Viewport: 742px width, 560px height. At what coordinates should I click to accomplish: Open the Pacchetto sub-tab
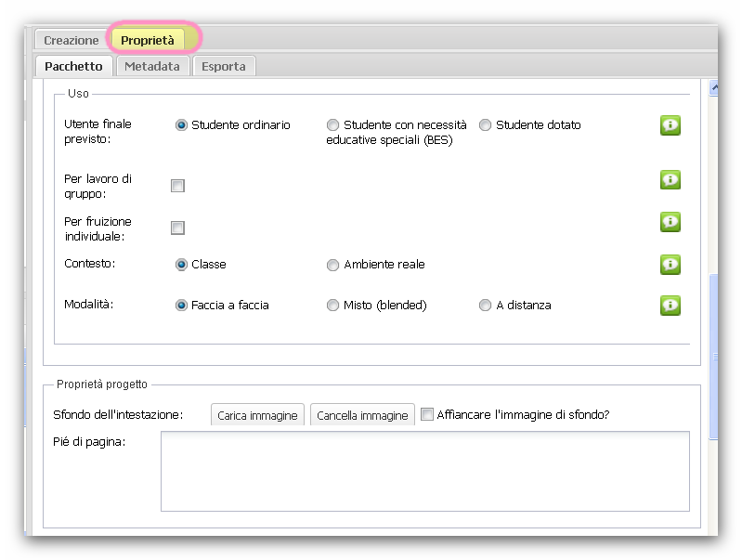pos(73,66)
